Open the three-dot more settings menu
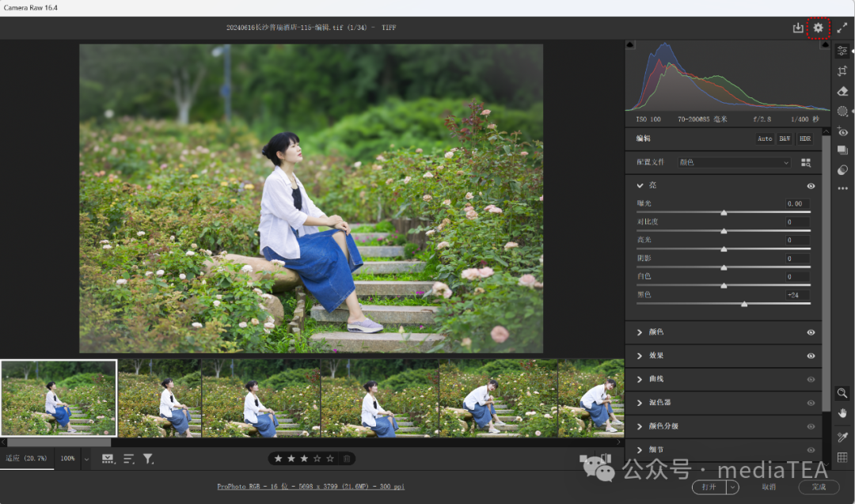Screen dimensions: 855x504 point(842,188)
